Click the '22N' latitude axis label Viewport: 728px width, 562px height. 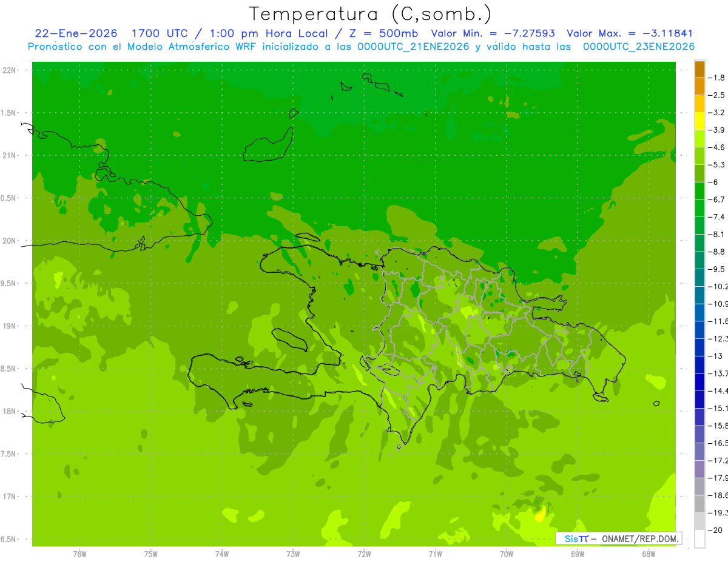[10, 70]
